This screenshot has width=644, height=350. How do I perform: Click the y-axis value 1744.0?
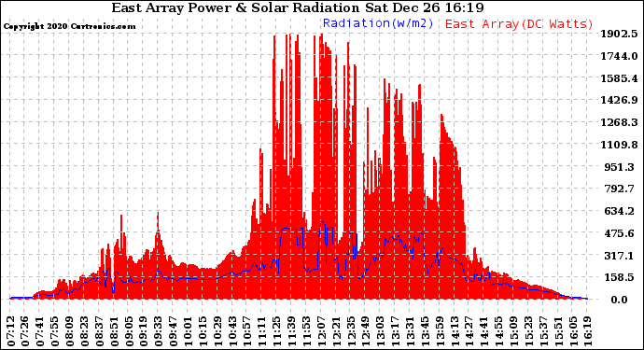(620, 56)
